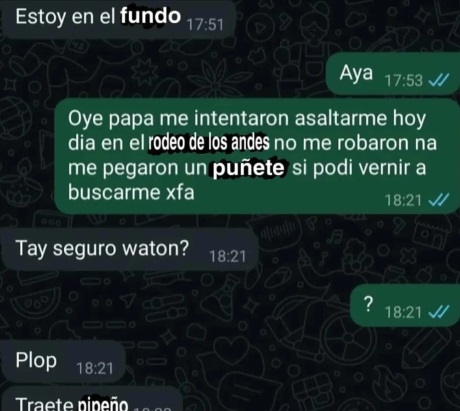The image size is (460, 411).
Task: Click the 17:53 timestamp beside Aya
Action: click(x=404, y=81)
